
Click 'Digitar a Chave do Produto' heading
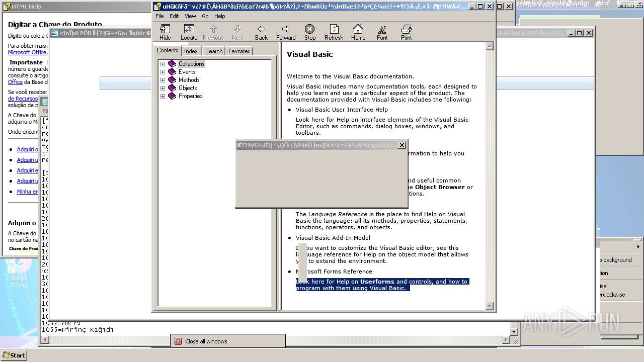[x=55, y=25]
